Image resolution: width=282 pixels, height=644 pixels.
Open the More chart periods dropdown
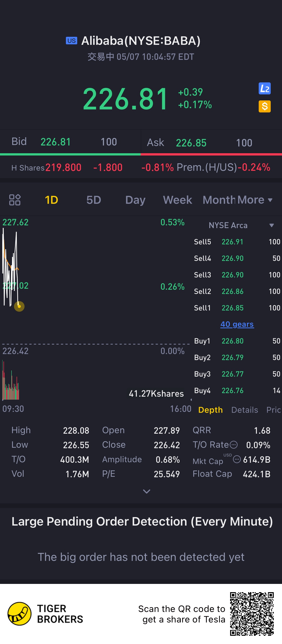[255, 200]
